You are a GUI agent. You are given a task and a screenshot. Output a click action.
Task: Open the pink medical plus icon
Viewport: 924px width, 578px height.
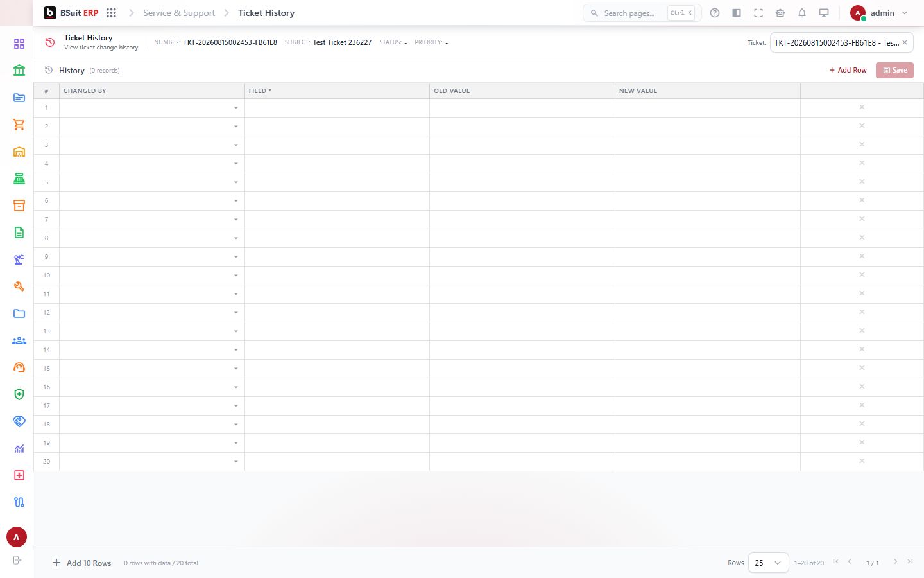(19, 475)
